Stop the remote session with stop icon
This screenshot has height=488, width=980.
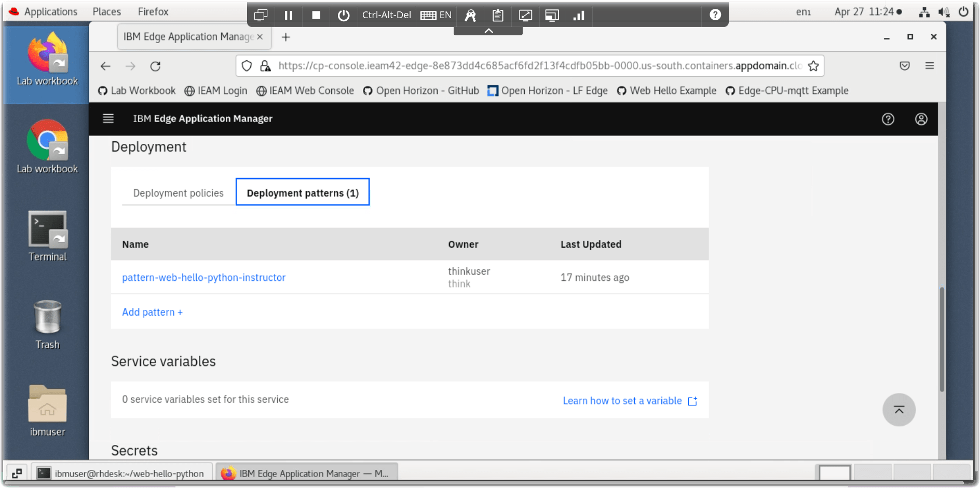pyautogui.click(x=316, y=15)
